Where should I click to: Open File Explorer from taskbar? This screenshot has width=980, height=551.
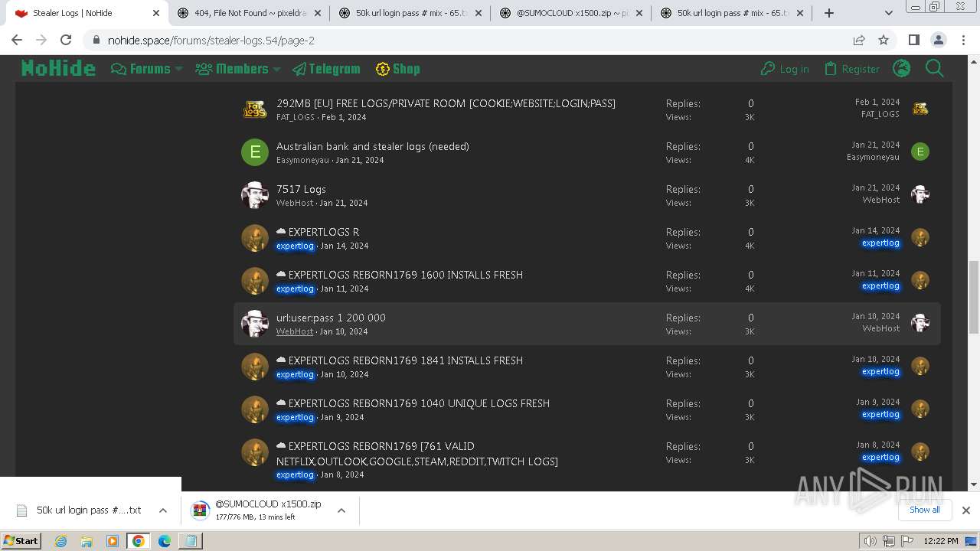pyautogui.click(x=87, y=541)
